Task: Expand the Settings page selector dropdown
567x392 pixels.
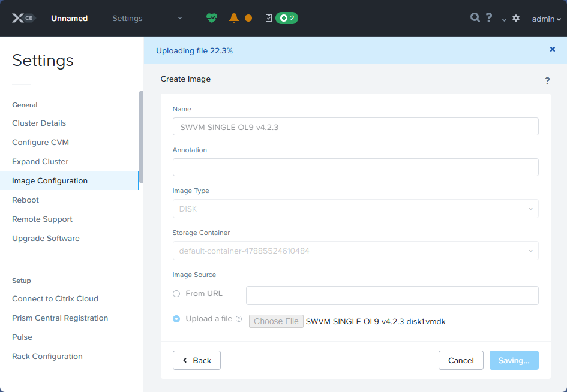Action: 179,18
